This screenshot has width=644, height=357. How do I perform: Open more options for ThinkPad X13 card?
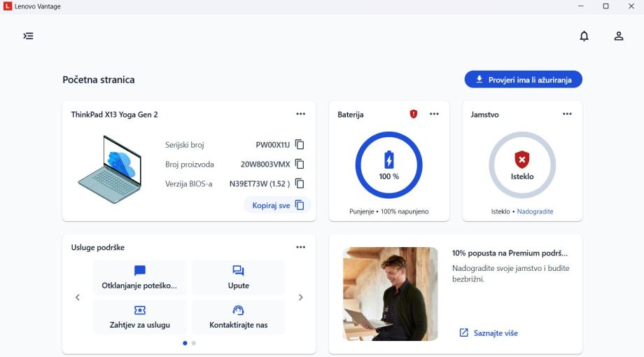coord(300,114)
